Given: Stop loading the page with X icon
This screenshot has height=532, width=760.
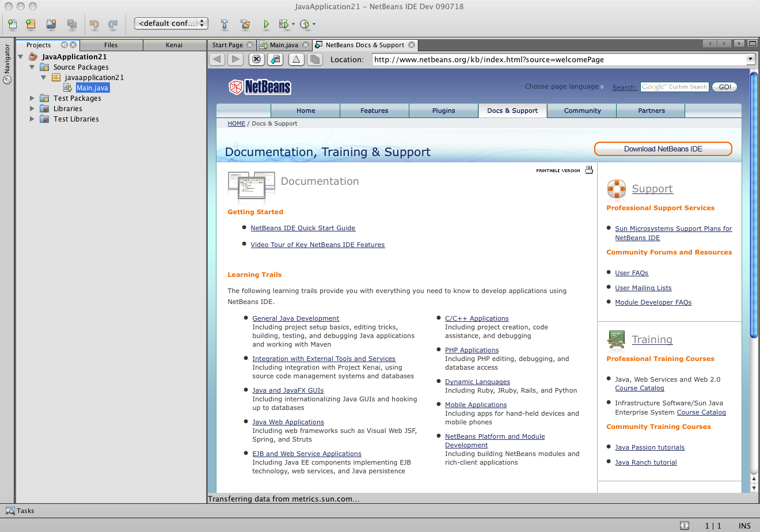Looking at the screenshot, I should (257, 59).
